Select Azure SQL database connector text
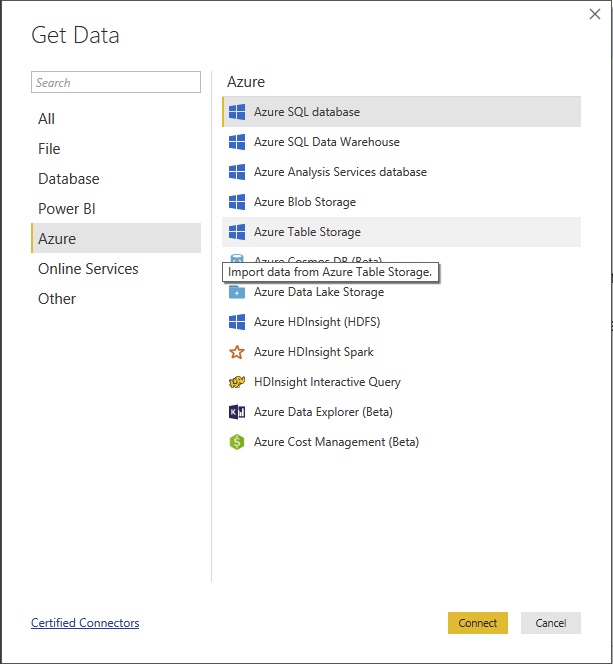The width and height of the screenshot is (613, 664). click(x=307, y=112)
